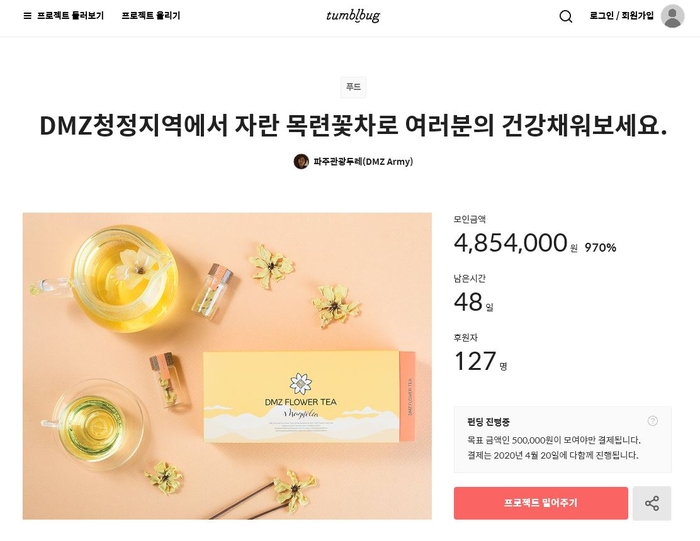Screen dimensions: 700x541
Task: Click the 프로젝트 밀어주기 button
Action: [541, 503]
